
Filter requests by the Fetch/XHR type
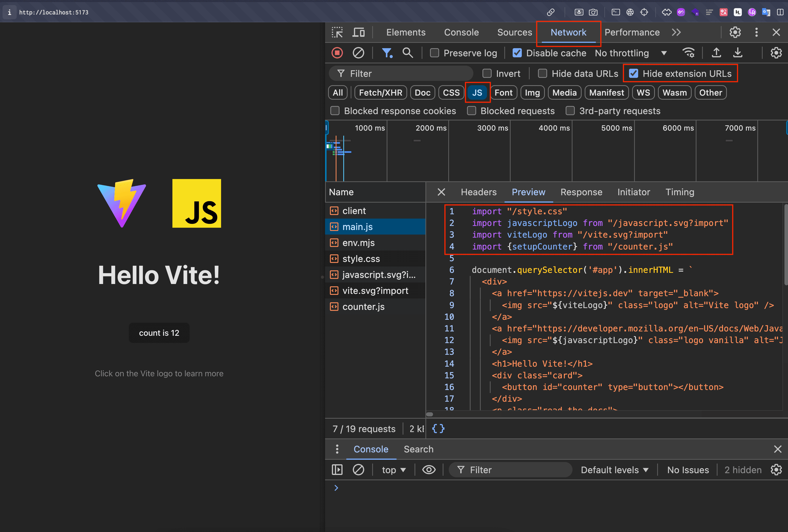(x=381, y=93)
